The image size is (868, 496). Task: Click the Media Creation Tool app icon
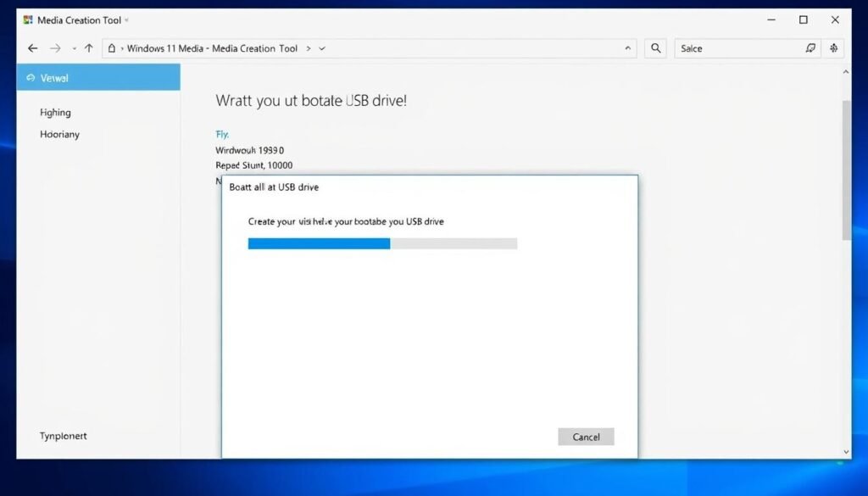click(28, 20)
